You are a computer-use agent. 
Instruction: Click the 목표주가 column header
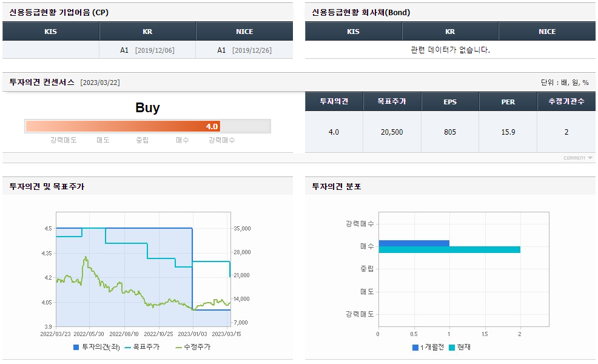(x=392, y=101)
